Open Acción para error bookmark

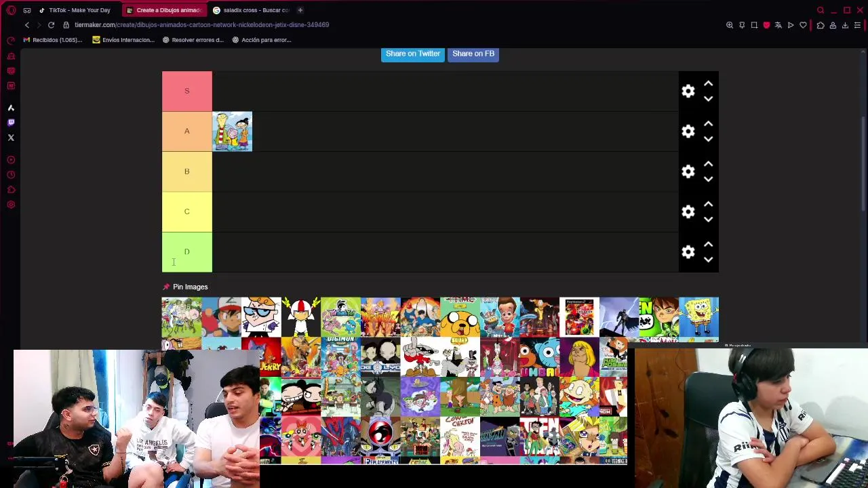(x=261, y=40)
